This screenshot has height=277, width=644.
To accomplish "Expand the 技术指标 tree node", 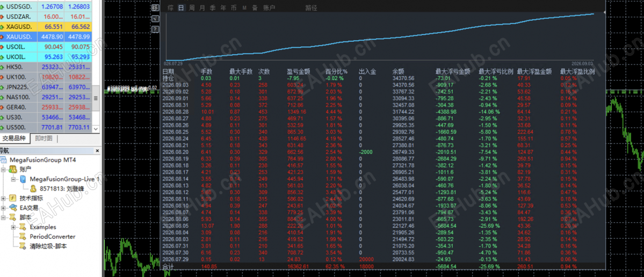I will tap(4, 198).
